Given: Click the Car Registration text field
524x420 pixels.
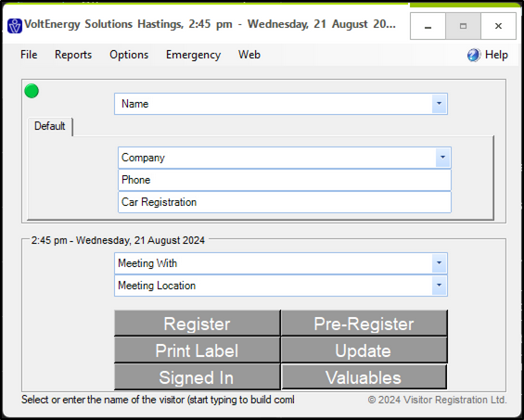Looking at the screenshot, I should (285, 202).
